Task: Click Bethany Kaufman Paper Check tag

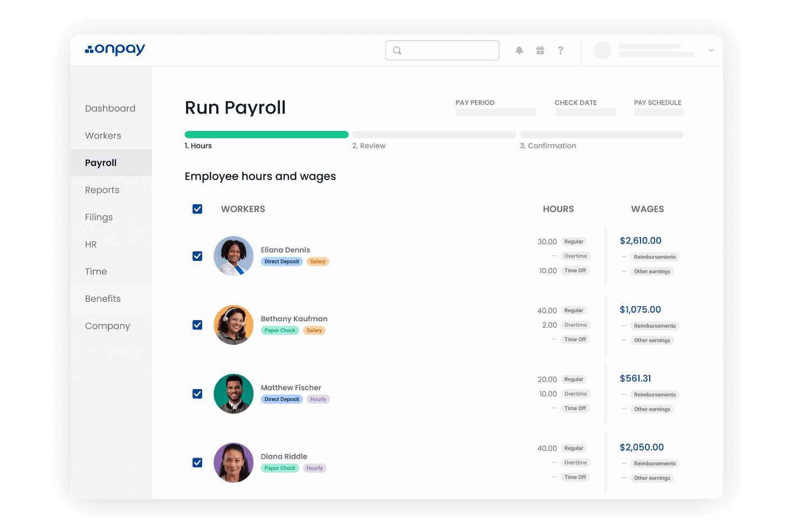Action: tap(280, 330)
